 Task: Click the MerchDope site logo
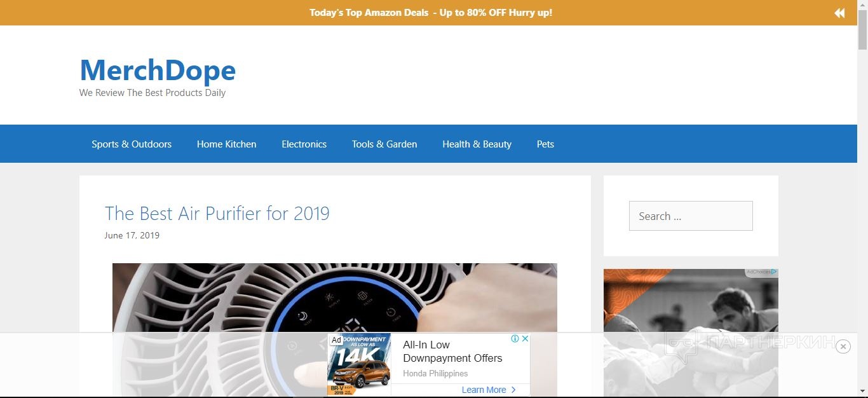(x=158, y=70)
